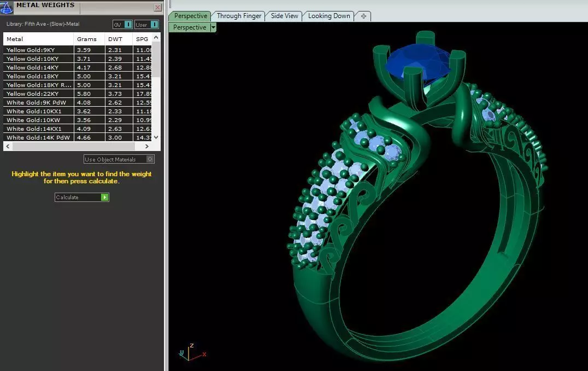The height and width of the screenshot is (371, 588).
Task: Click the table scroll down arrow
Action: pyautogui.click(x=156, y=137)
